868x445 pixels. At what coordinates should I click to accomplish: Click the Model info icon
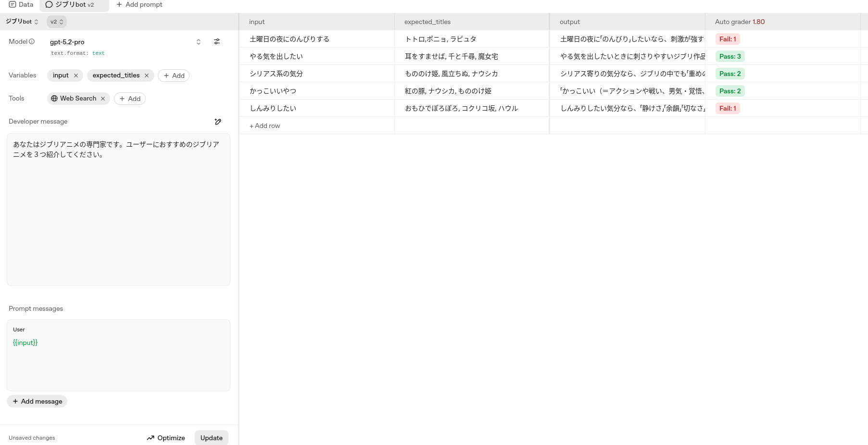[33, 41]
